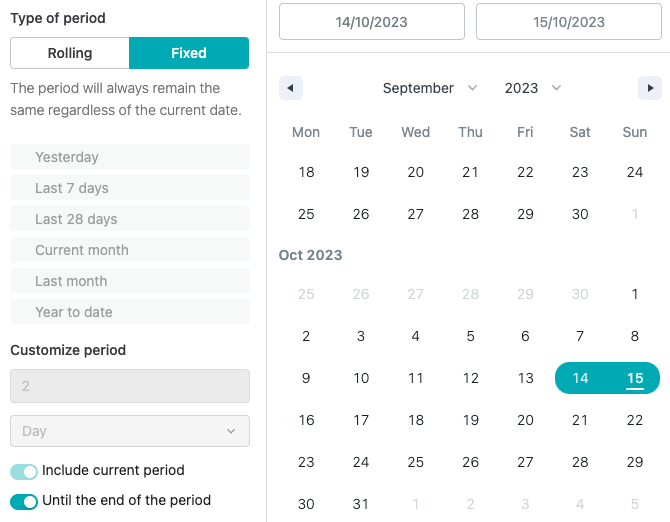Click the start date field 14/10/2023
The width and height of the screenshot is (670, 522).
(372, 22)
